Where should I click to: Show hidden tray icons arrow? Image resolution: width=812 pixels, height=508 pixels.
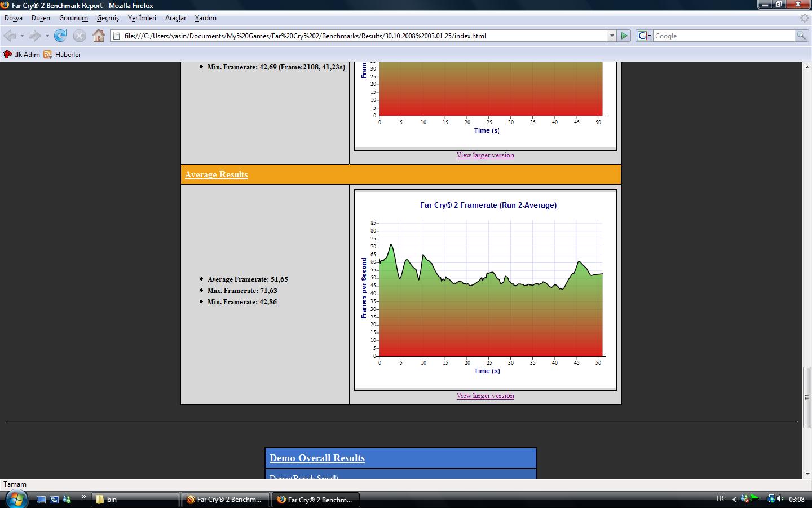click(x=734, y=499)
